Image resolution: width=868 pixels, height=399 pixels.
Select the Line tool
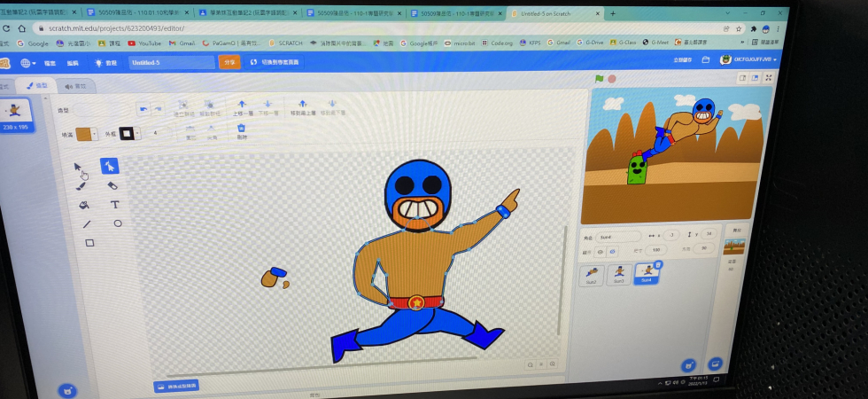[86, 224]
